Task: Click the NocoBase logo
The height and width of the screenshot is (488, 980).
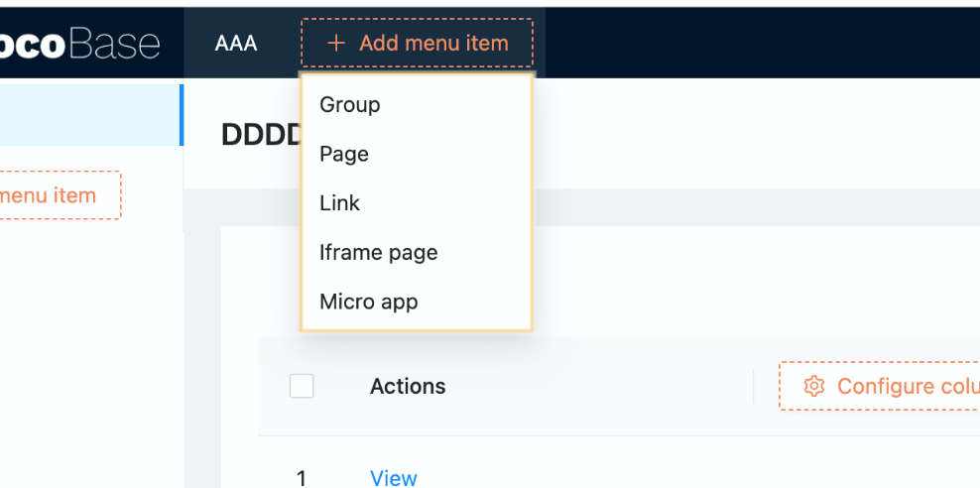Action: pos(80,44)
